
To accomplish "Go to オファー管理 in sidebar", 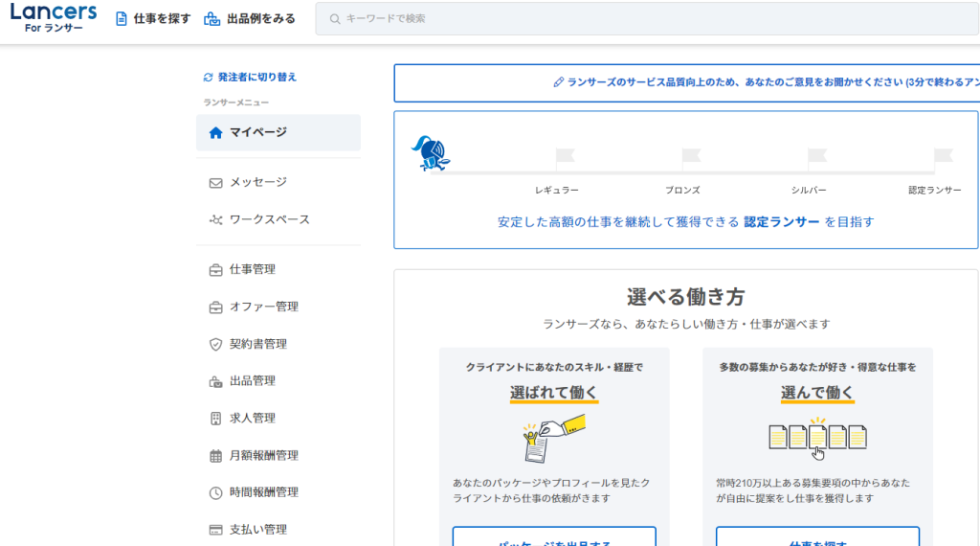I will click(263, 307).
